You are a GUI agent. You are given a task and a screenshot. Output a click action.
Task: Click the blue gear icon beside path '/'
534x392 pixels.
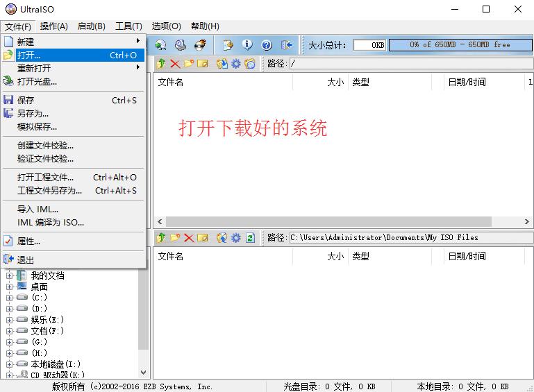[236, 64]
